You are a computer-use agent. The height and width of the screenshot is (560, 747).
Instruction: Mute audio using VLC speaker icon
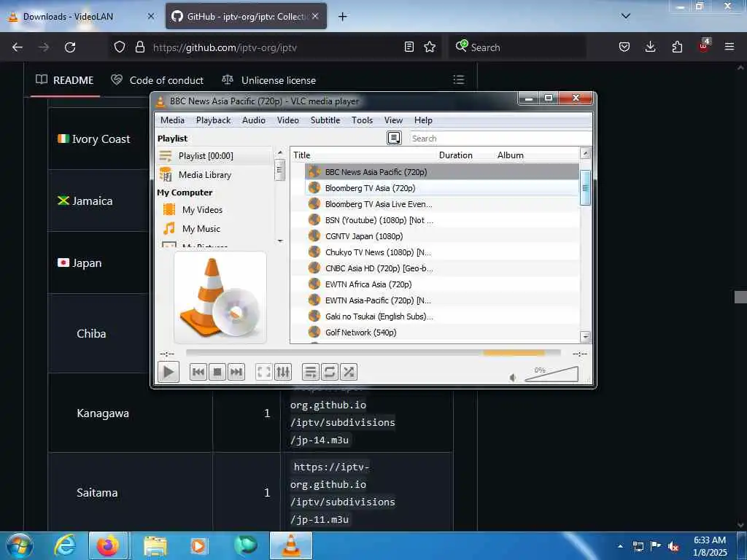(513, 378)
